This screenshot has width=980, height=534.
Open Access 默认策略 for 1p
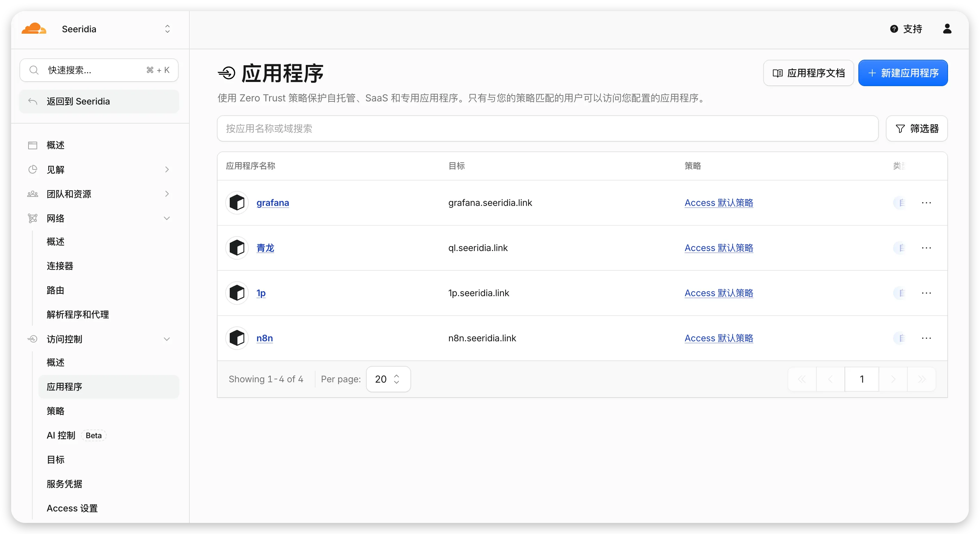(x=719, y=293)
